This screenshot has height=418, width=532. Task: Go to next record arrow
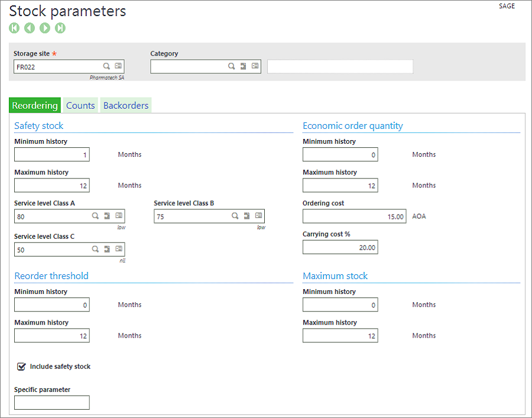[45, 28]
